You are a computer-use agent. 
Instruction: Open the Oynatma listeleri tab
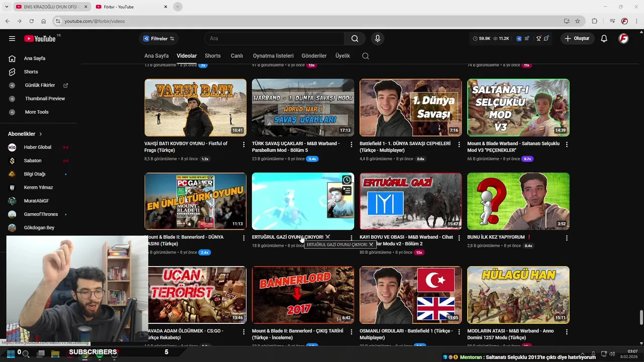coord(273,56)
